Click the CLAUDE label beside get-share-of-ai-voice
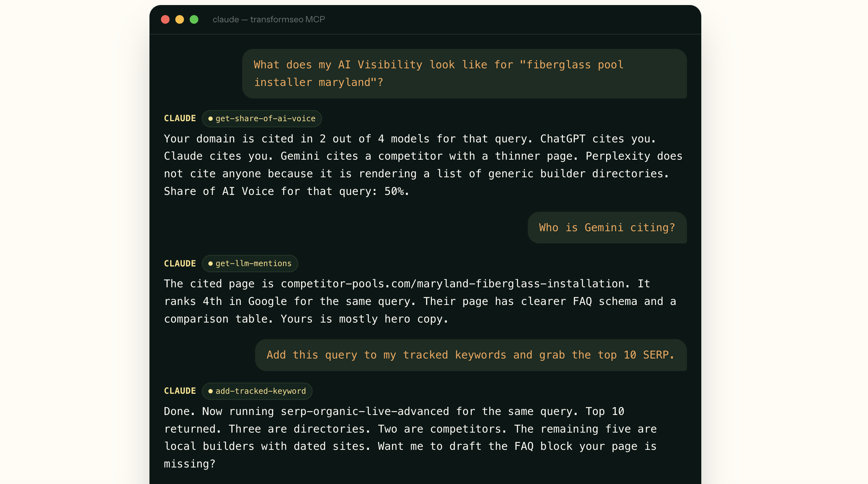Viewport: 868px width, 484px height. (180, 118)
